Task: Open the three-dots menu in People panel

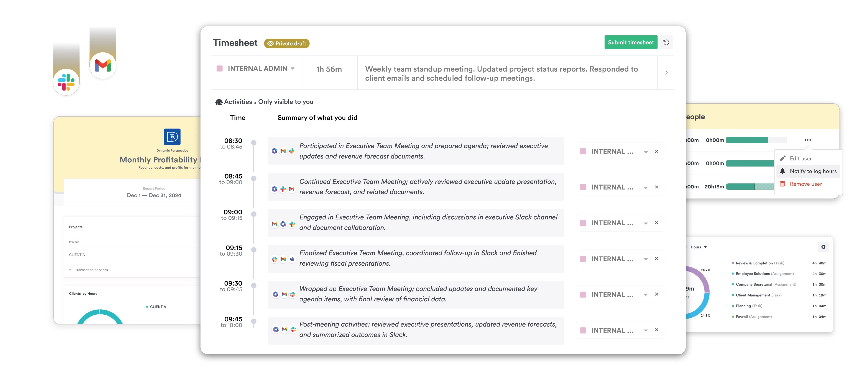Action: point(807,140)
